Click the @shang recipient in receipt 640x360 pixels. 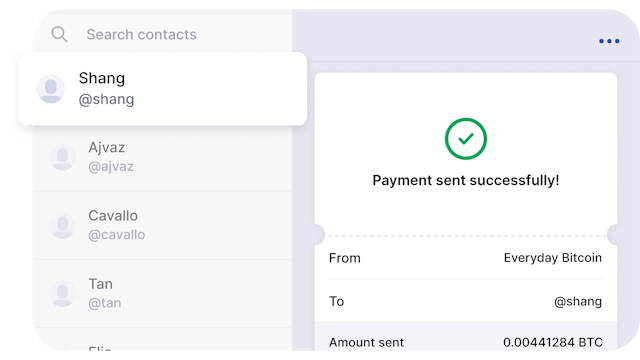[578, 302]
